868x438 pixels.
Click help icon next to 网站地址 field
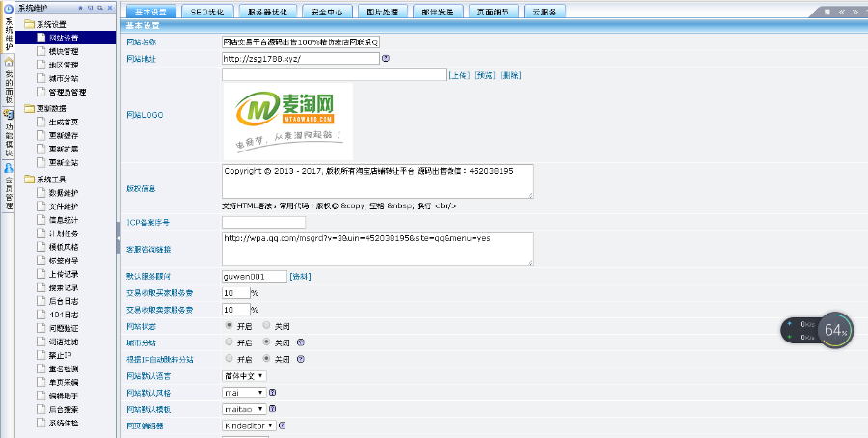click(x=386, y=58)
